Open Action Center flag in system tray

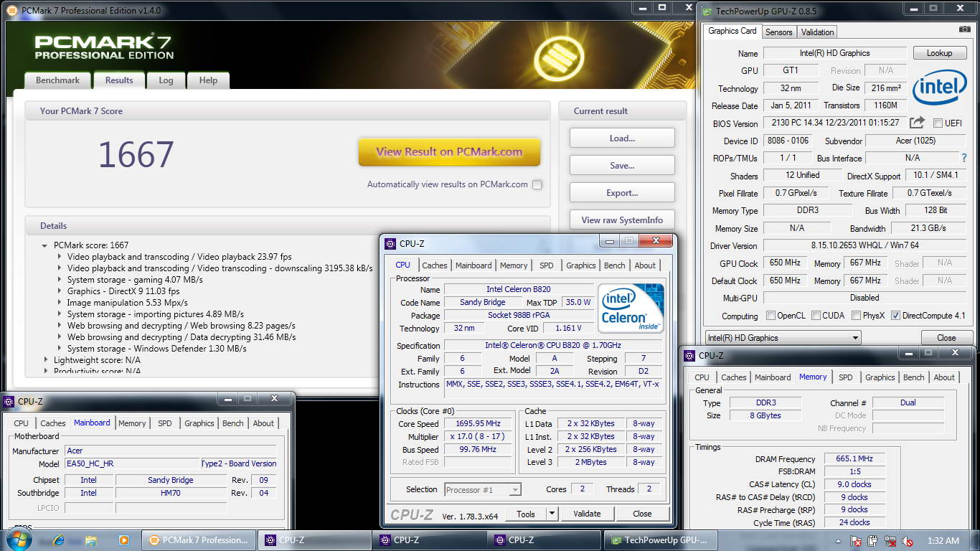click(x=856, y=541)
